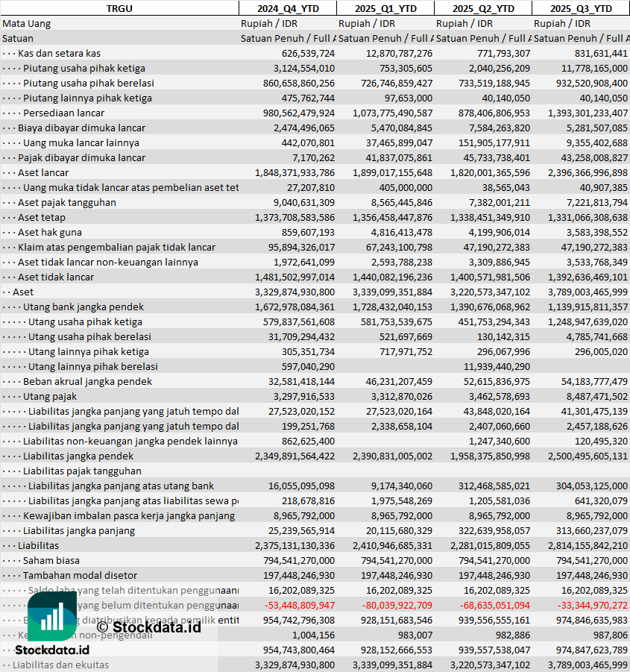This screenshot has height=672, width=630.
Task: Select Liabilitas pajak tangguhan label
Action: (x=82, y=471)
